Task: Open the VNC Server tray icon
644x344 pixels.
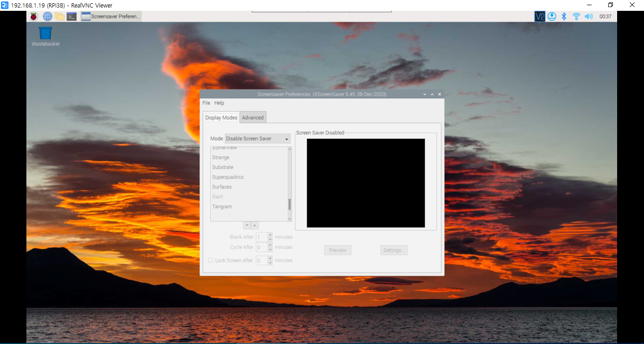Action: 539,16
